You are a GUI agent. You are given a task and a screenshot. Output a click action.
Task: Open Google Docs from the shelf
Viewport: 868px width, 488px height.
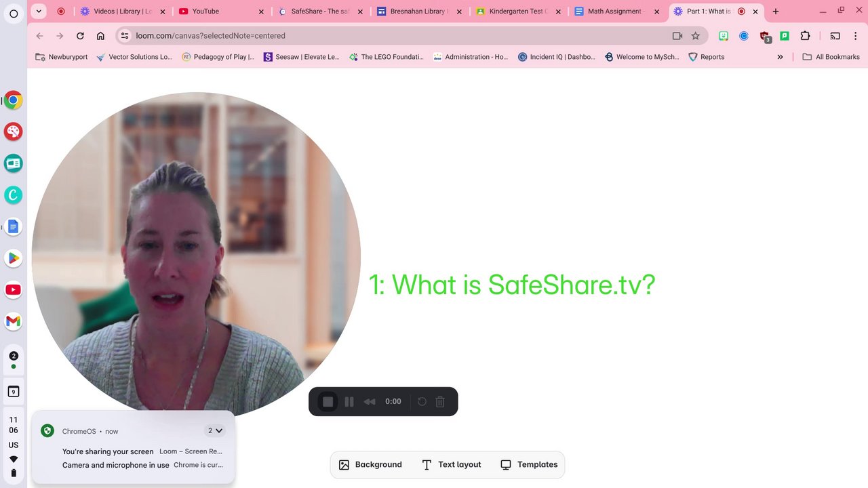pos(13,226)
